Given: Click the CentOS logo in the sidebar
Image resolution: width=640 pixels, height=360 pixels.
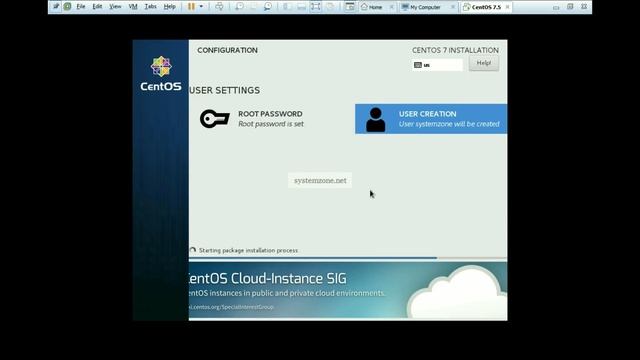Looking at the screenshot, I should (x=161, y=74).
